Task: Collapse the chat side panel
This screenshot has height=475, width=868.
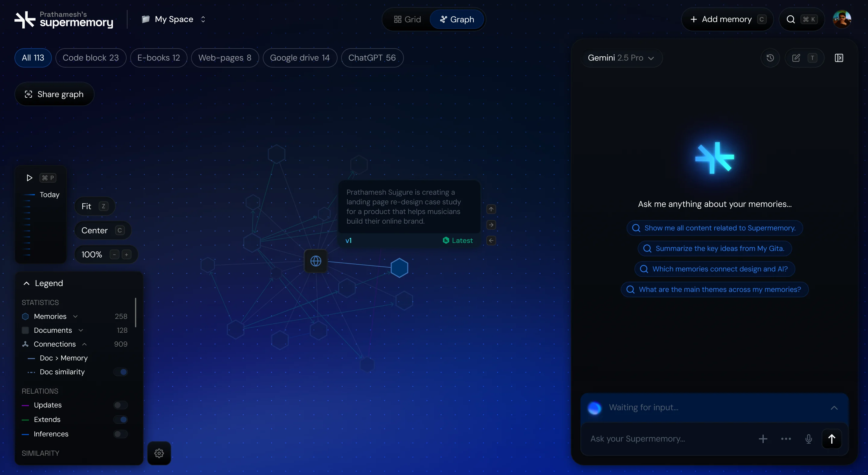Action: pos(839,58)
